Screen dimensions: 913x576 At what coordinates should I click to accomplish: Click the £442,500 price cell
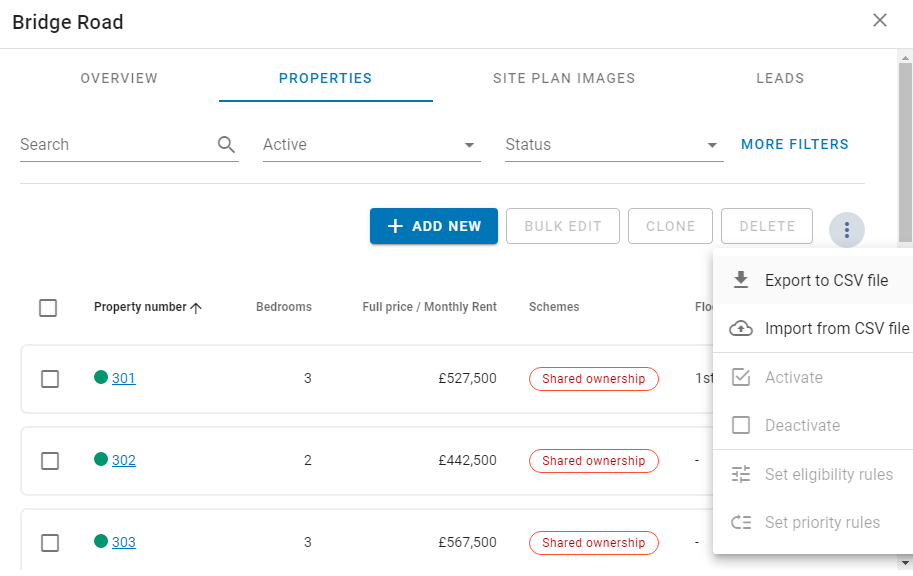(x=468, y=461)
